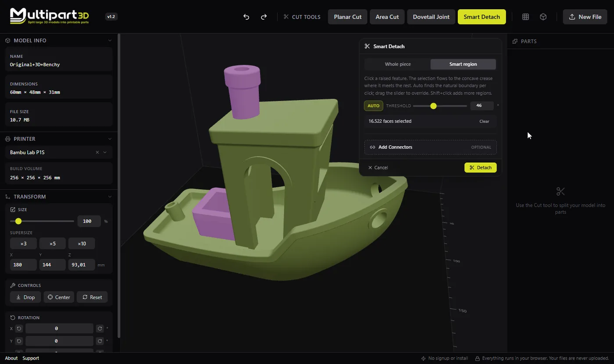Image resolution: width=614 pixels, height=364 pixels.
Task: Center the model with the Center button
Action: (x=59, y=297)
